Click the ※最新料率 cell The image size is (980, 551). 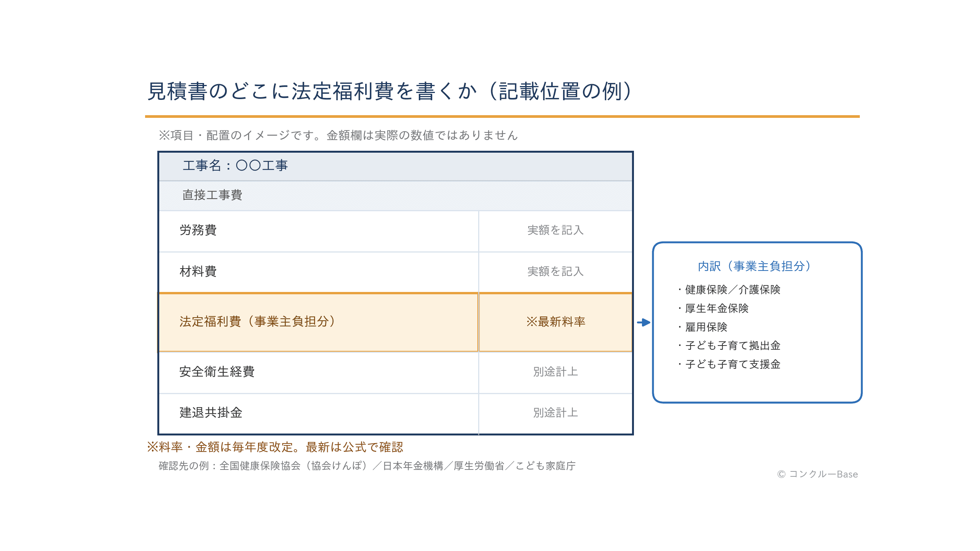pos(555,322)
